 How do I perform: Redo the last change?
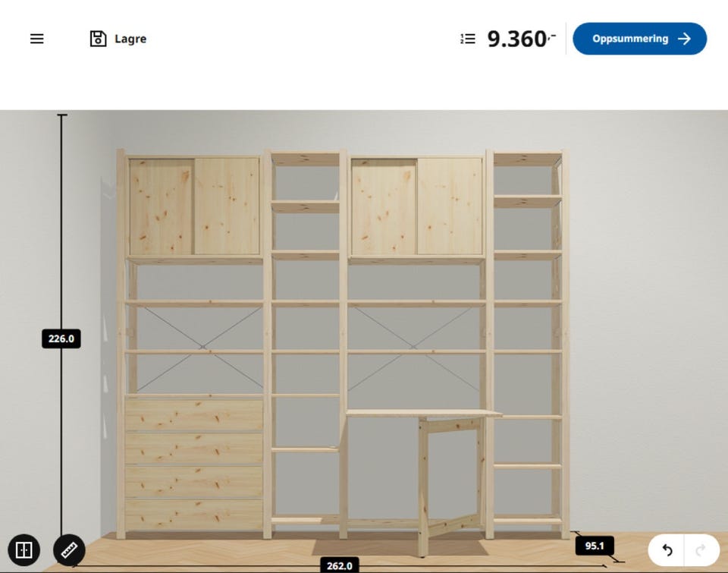click(x=701, y=550)
